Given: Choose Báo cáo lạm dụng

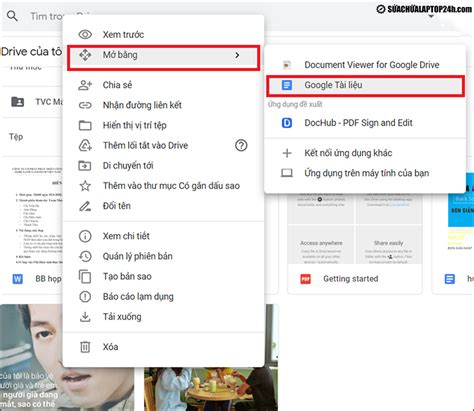Looking at the screenshot, I should click(x=163, y=297).
